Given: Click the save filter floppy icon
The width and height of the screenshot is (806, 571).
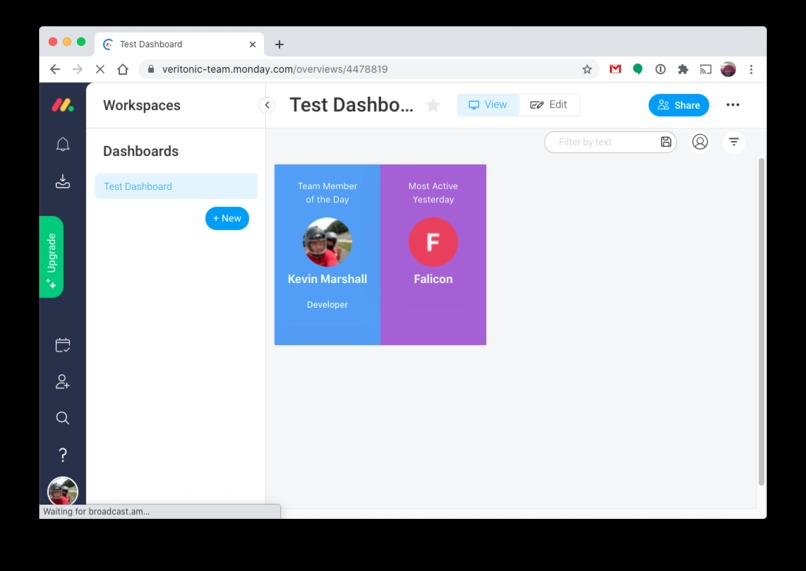Looking at the screenshot, I should [666, 142].
